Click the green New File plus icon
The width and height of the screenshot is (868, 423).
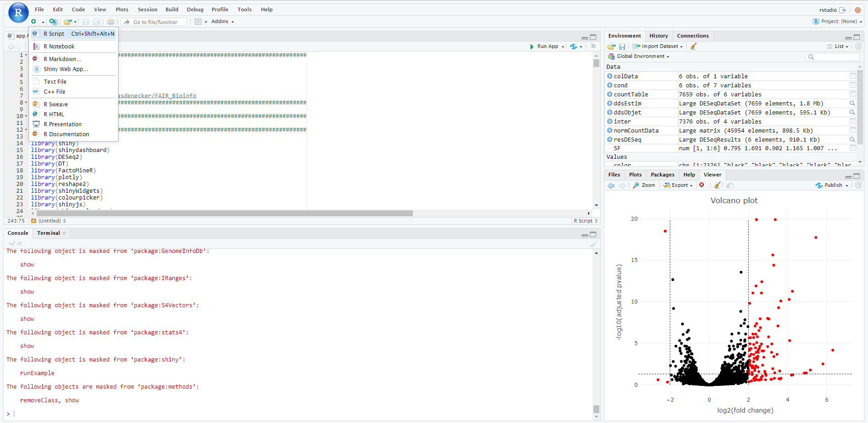(x=34, y=22)
